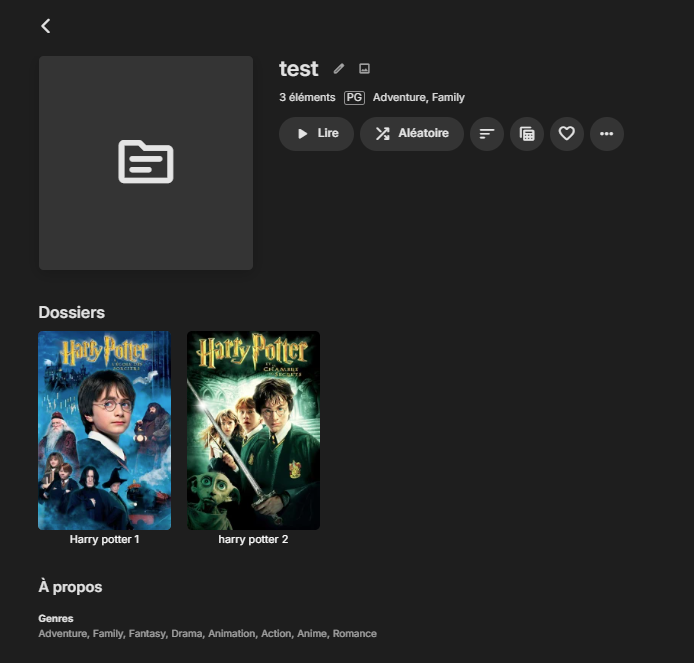
Task: Edit the 'test' title with pencil icon
Action: click(x=339, y=69)
